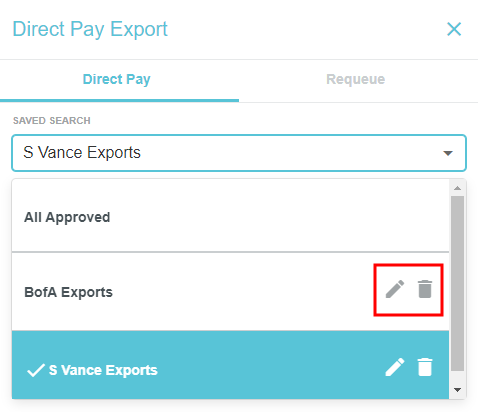Image resolution: width=478 pixels, height=412 pixels.
Task: Choose All Approved from the list
Action: (230, 217)
